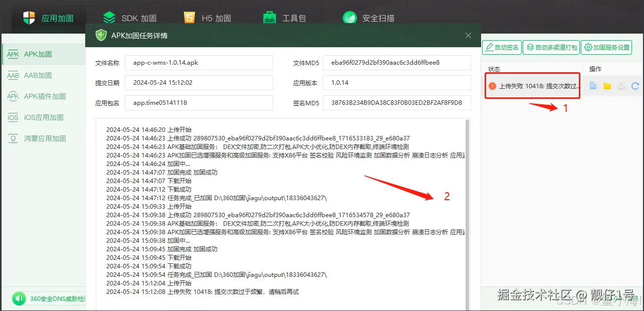Click log line 15:12:04 上传开始
The image size is (644, 311).
click(149, 283)
